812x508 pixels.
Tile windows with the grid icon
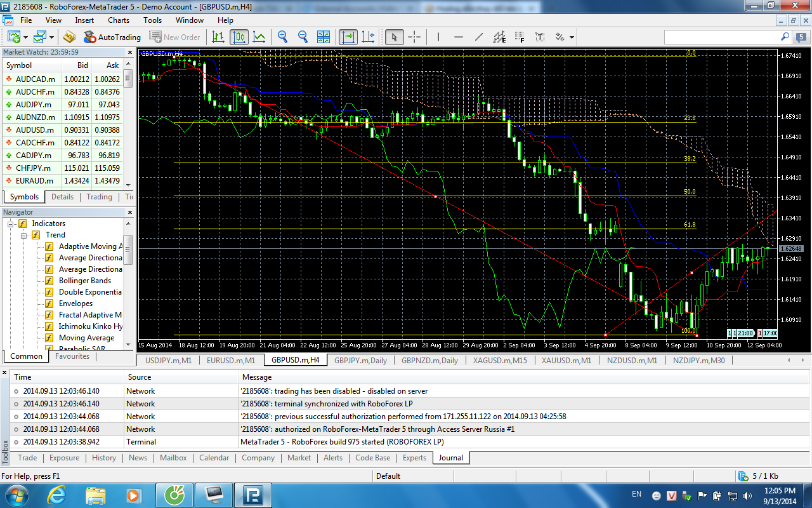point(323,37)
